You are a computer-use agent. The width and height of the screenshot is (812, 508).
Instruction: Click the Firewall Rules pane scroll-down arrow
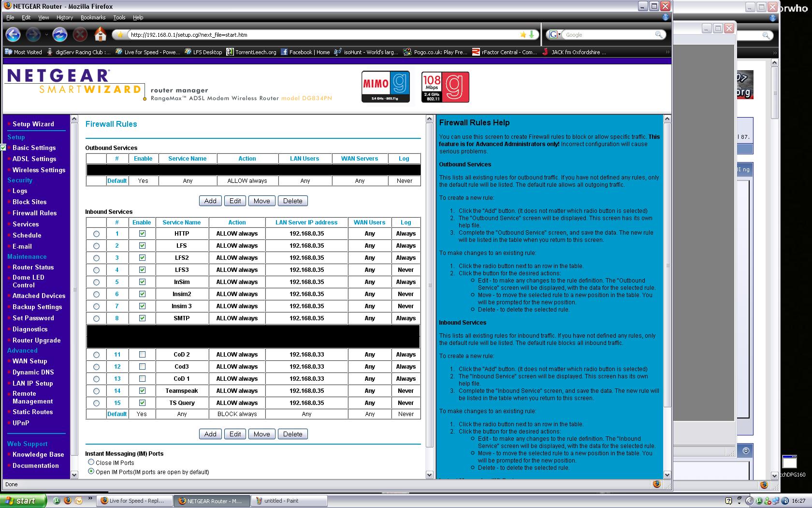tap(430, 475)
